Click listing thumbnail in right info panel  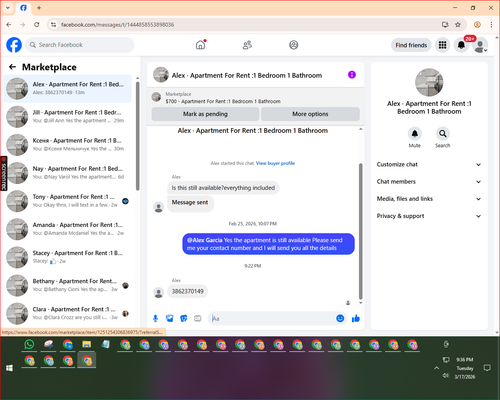[x=429, y=82]
